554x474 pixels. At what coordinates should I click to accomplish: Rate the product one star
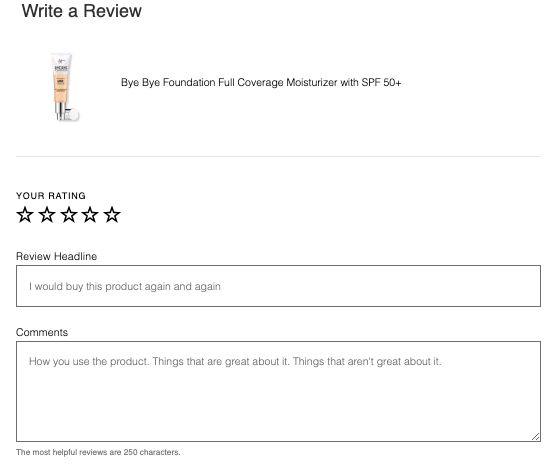tap(25, 215)
